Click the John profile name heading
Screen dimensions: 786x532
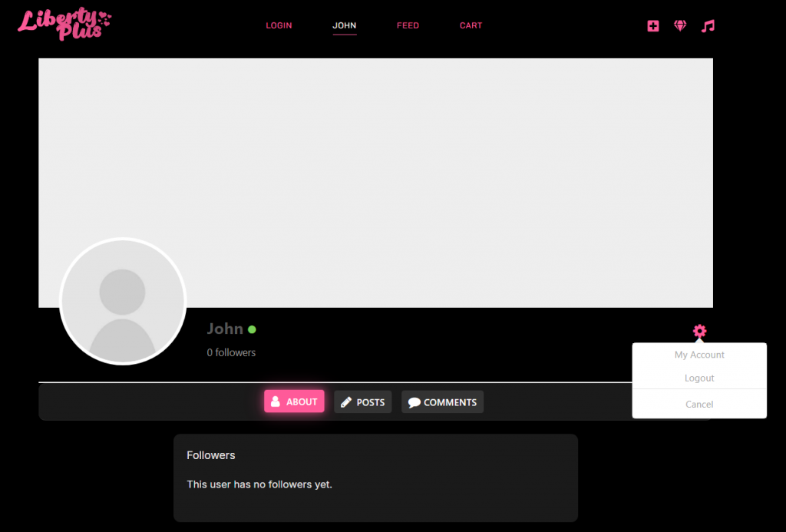tap(225, 329)
